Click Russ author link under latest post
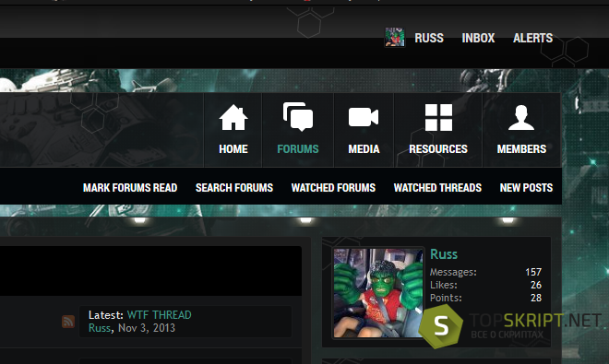This screenshot has width=609, height=364. click(x=100, y=328)
